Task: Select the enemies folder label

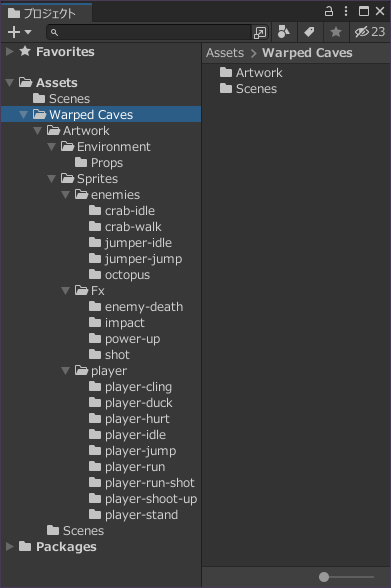Action: pyautogui.click(x=115, y=195)
